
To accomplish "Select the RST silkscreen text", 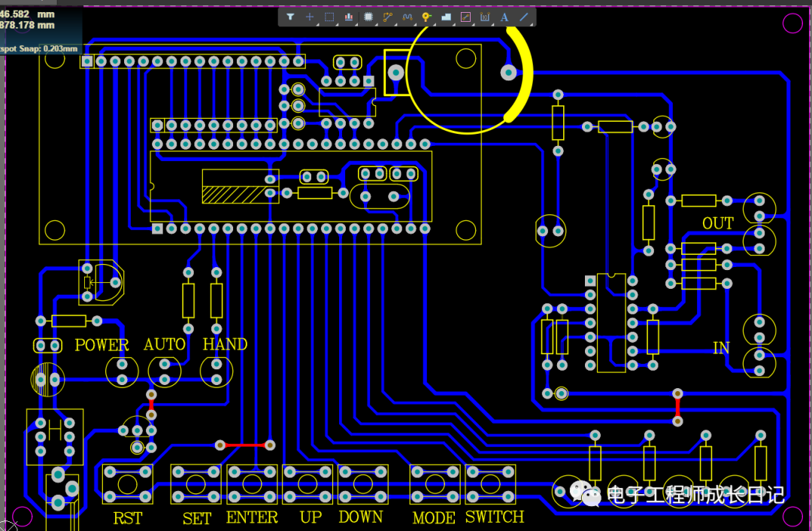I will pos(127,518).
